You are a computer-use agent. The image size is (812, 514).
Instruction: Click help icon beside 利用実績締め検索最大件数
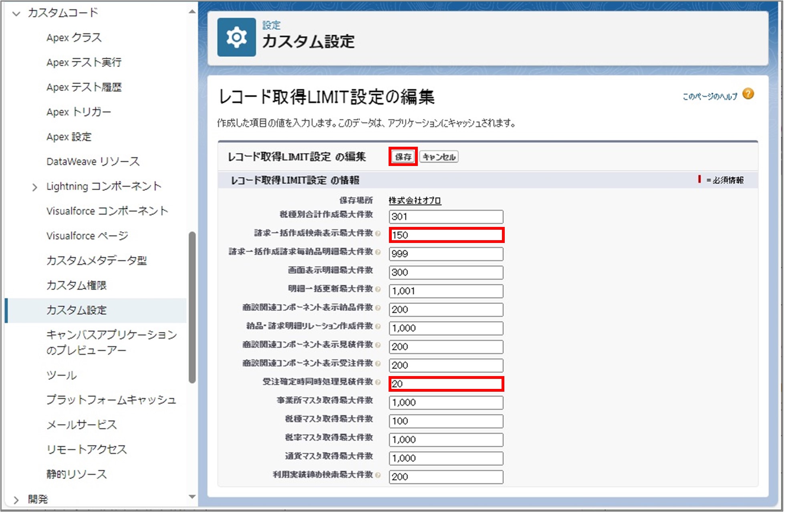click(378, 475)
